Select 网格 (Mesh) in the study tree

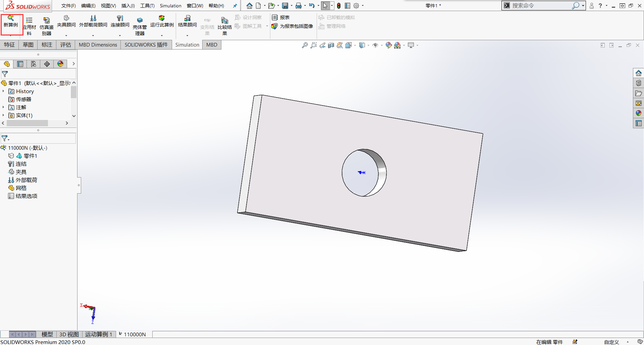[21, 188]
